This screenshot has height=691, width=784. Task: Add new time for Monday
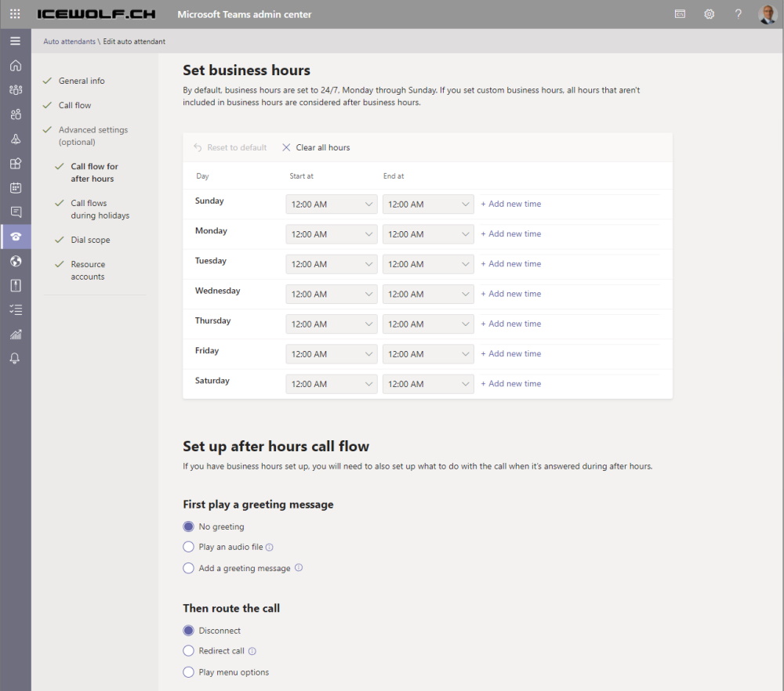tap(510, 233)
